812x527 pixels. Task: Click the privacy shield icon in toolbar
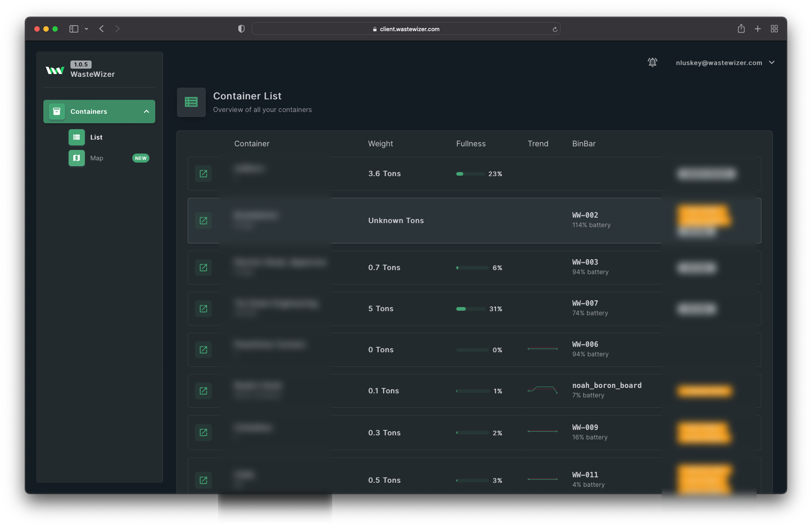click(241, 29)
